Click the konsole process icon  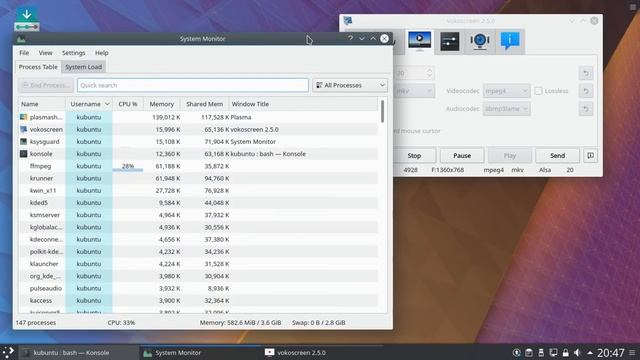pos(24,154)
